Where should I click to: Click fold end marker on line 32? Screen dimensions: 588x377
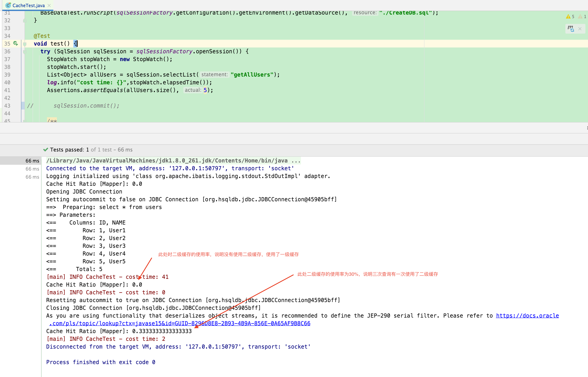tap(25, 21)
